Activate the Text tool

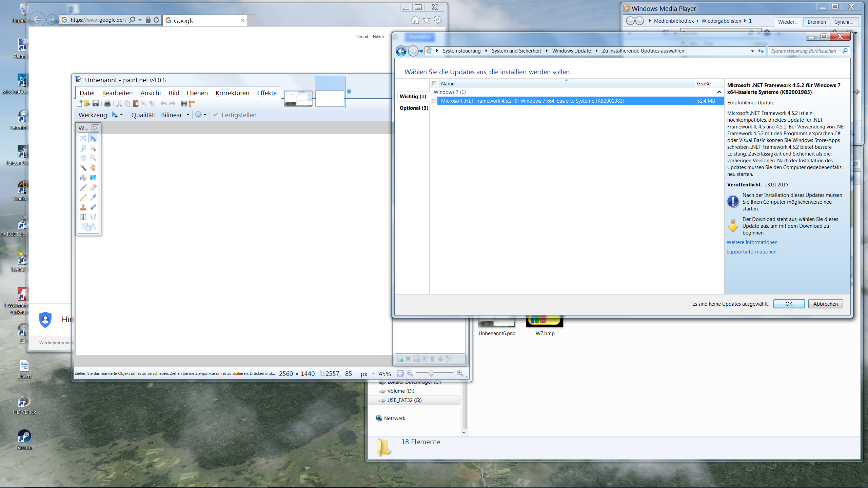click(x=83, y=217)
